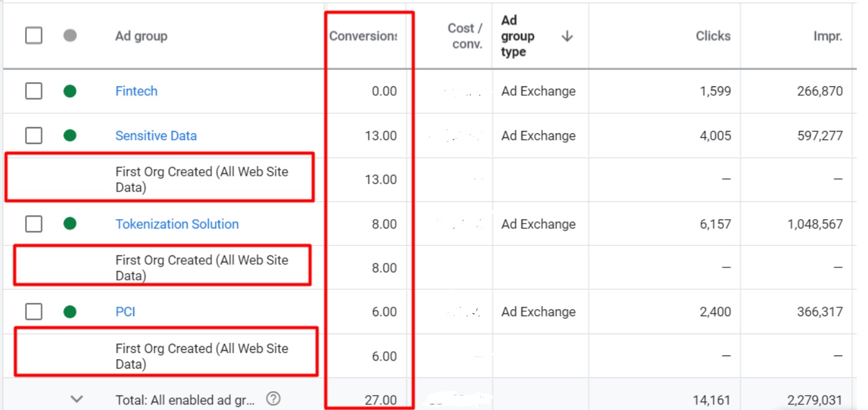Image resolution: width=868 pixels, height=410 pixels.
Task: Sort by Conversions column header
Action: click(x=363, y=36)
